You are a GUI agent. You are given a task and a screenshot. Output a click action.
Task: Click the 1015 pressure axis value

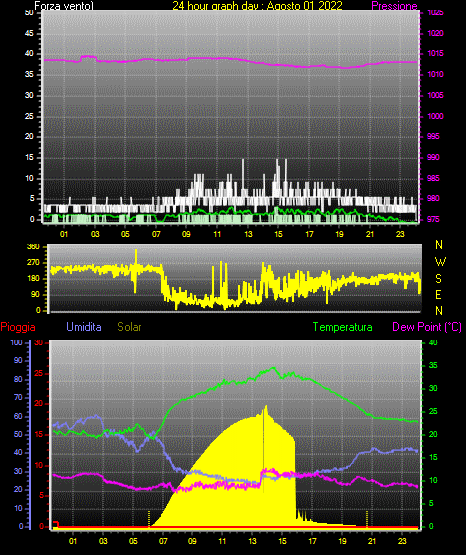[x=435, y=53]
